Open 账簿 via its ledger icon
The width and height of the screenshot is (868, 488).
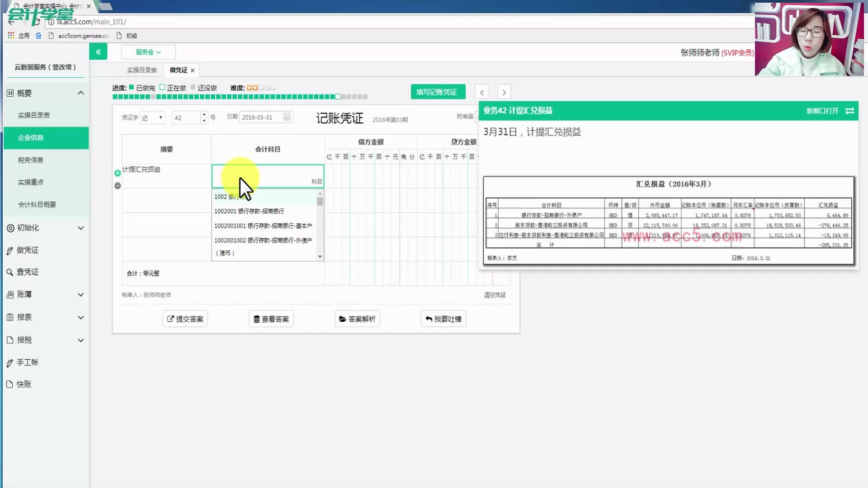click(10, 294)
